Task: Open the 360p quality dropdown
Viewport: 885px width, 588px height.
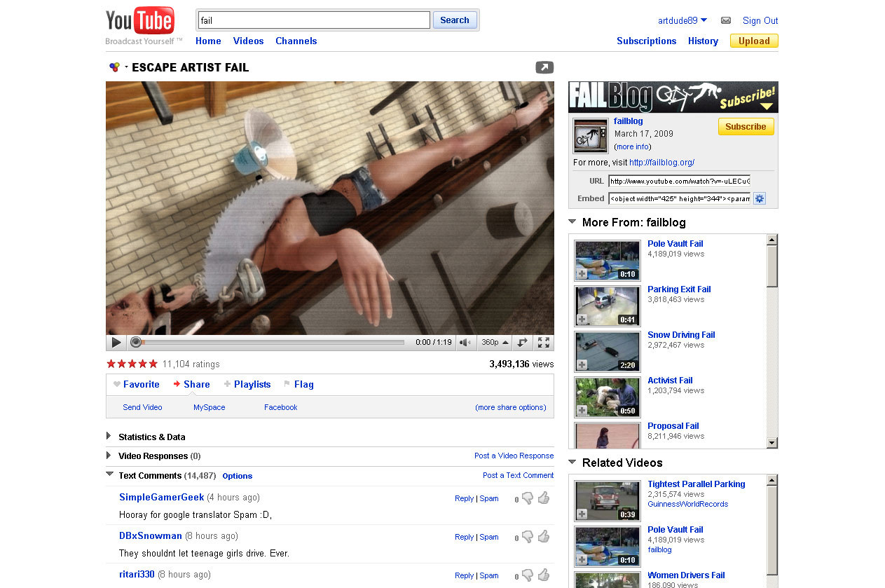Action: point(495,343)
